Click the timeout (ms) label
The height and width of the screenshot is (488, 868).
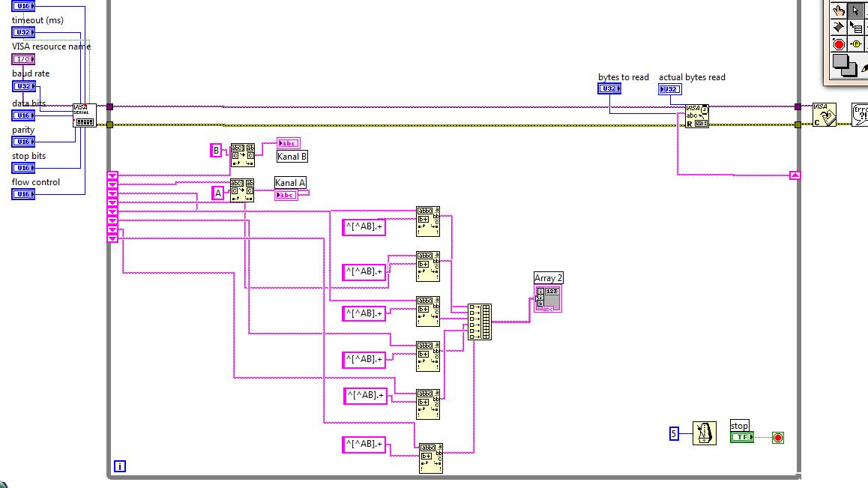pos(37,20)
